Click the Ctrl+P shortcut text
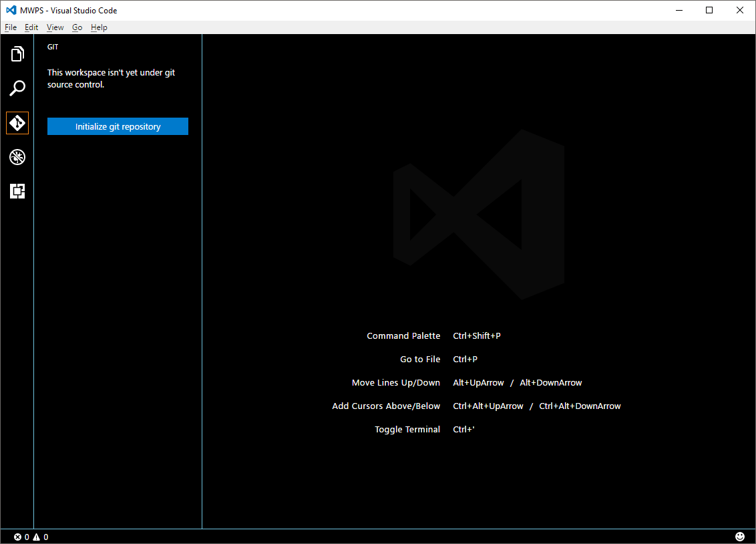Screen dimensions: 756x544 pos(465,360)
